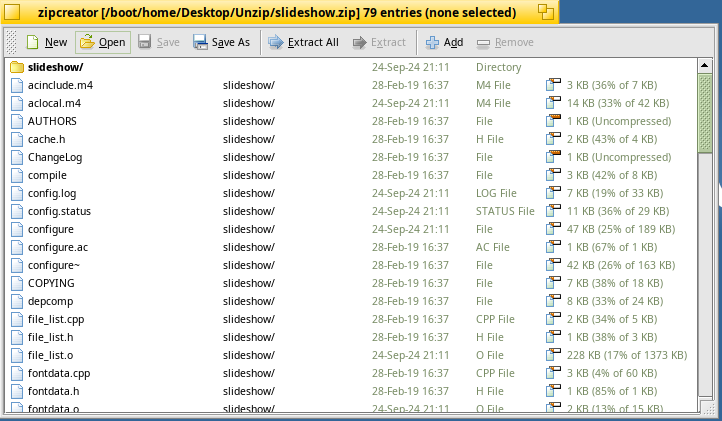Select the configure.ac file name
The image size is (722, 421).
pos(58,247)
